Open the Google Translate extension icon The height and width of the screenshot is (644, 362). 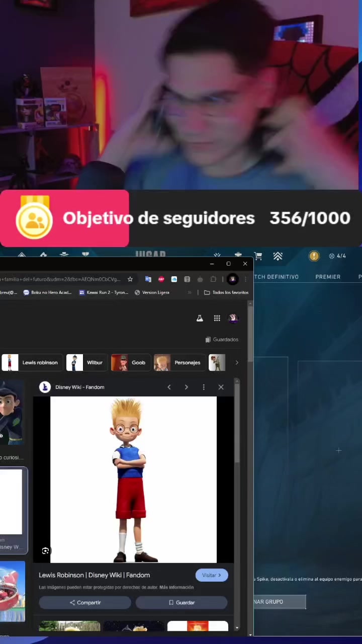pyautogui.click(x=148, y=279)
